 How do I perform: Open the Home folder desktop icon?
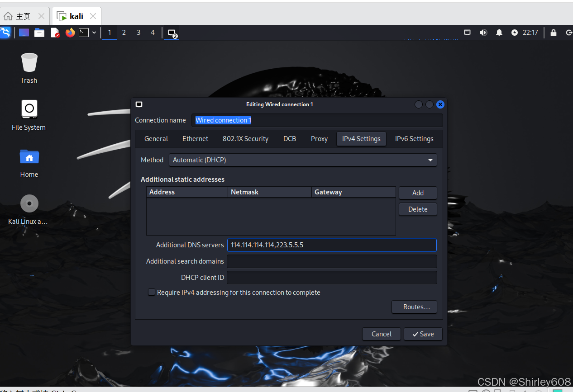29,162
